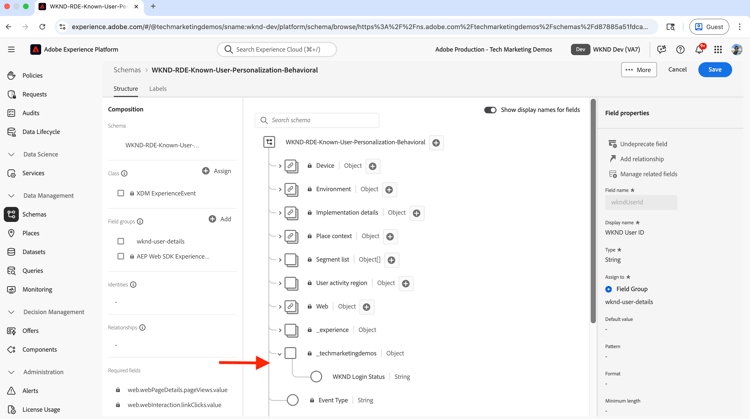Open Components in the sidebar
The image size is (750, 419).
pos(39,350)
